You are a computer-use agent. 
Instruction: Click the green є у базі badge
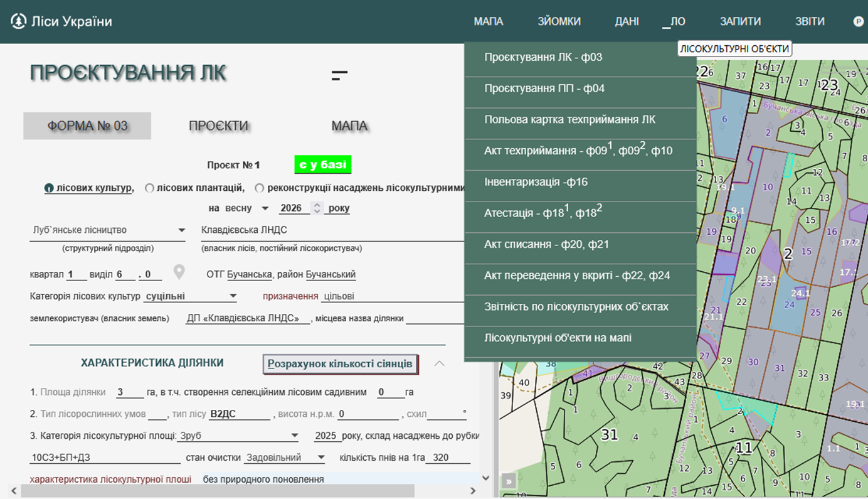(x=323, y=165)
